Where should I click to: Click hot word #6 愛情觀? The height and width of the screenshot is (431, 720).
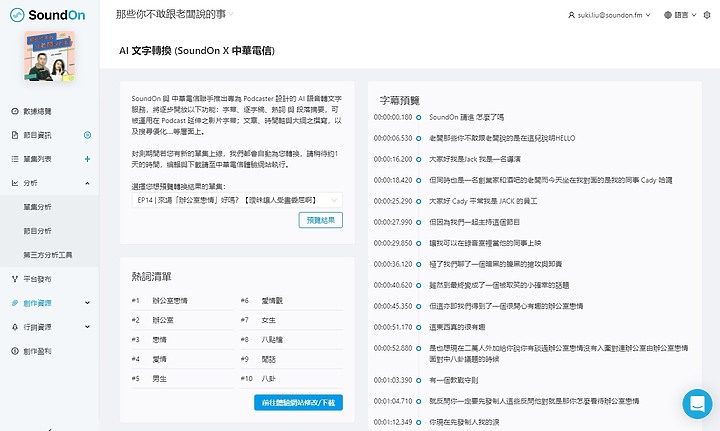(x=272, y=301)
